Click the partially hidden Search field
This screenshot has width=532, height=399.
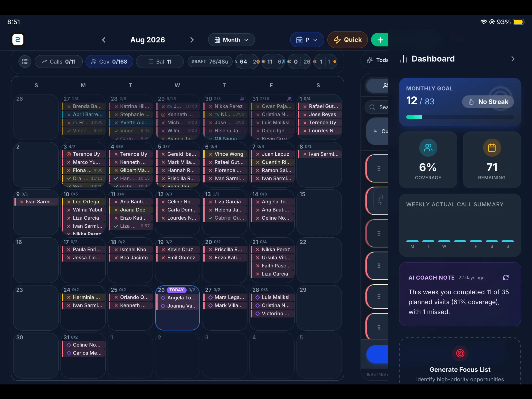tap(376, 107)
